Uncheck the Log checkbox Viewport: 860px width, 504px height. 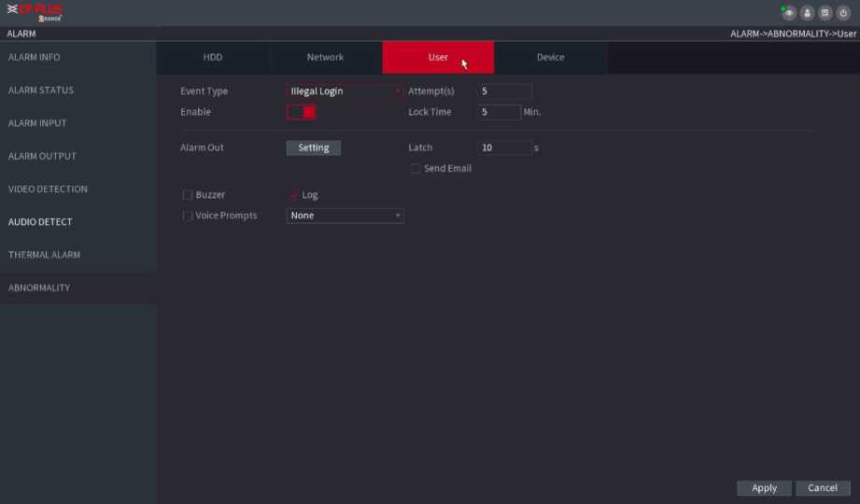tap(294, 195)
